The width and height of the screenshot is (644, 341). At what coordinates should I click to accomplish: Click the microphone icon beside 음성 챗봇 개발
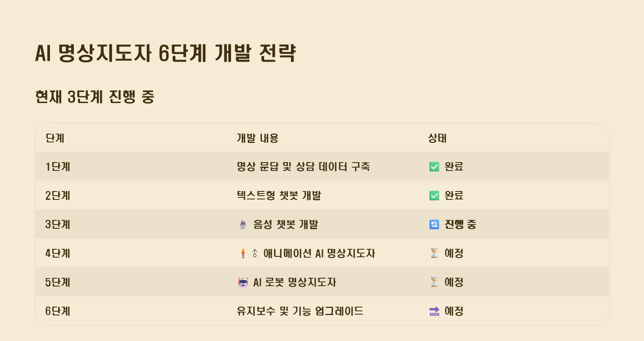coord(243,225)
